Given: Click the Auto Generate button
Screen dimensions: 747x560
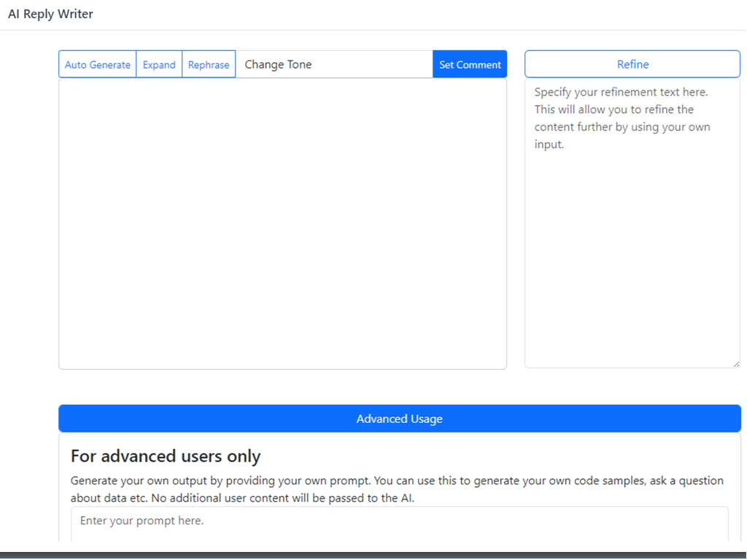Looking at the screenshot, I should pos(98,64).
